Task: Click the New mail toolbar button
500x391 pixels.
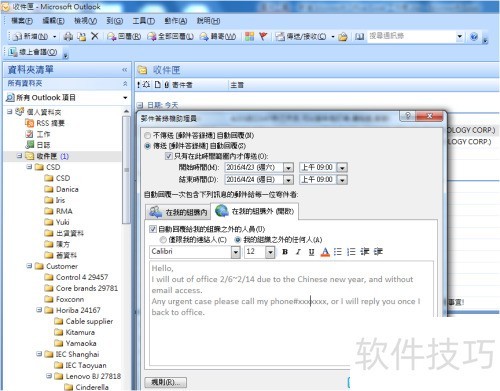Action: [x=30, y=36]
